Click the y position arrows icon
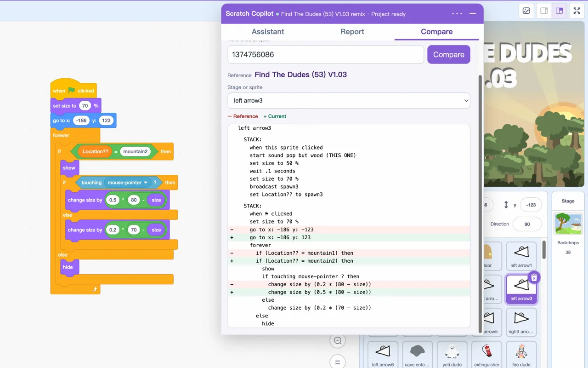 coord(506,205)
